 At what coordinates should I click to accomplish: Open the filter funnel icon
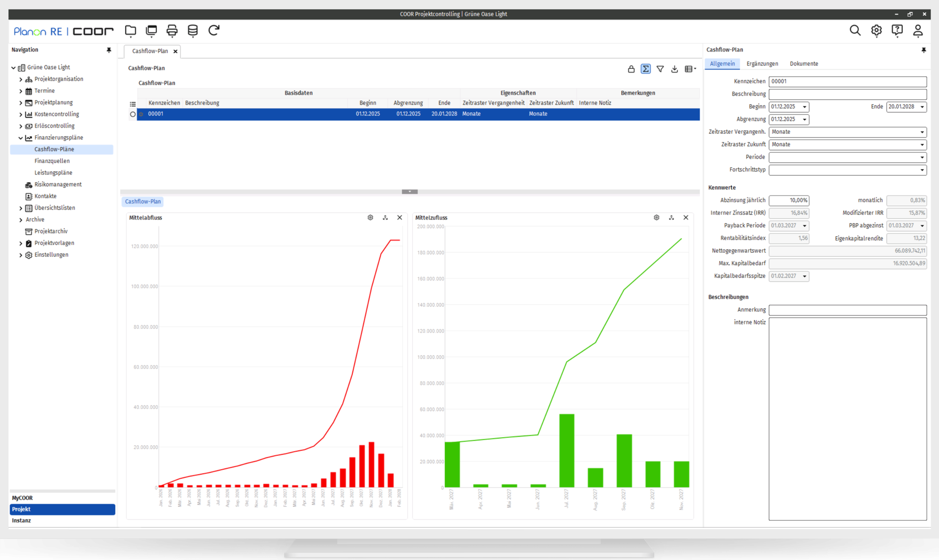(x=660, y=69)
